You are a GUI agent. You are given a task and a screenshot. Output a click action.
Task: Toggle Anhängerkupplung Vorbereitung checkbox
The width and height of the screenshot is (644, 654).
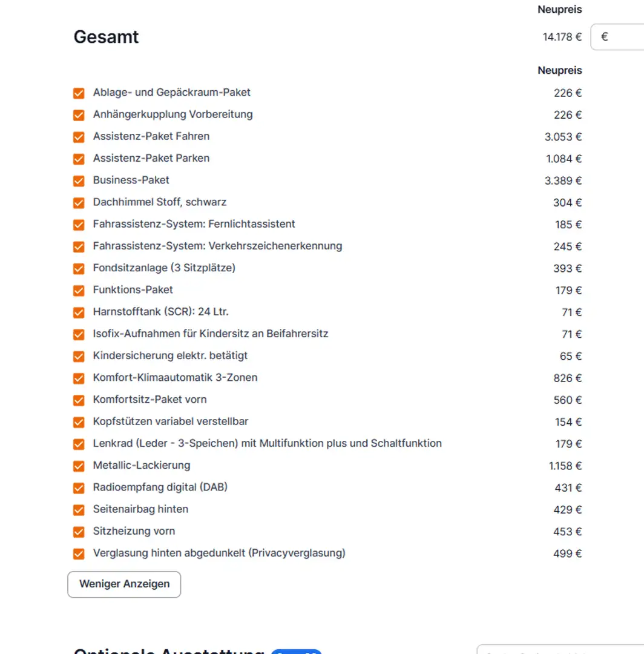pos(79,115)
